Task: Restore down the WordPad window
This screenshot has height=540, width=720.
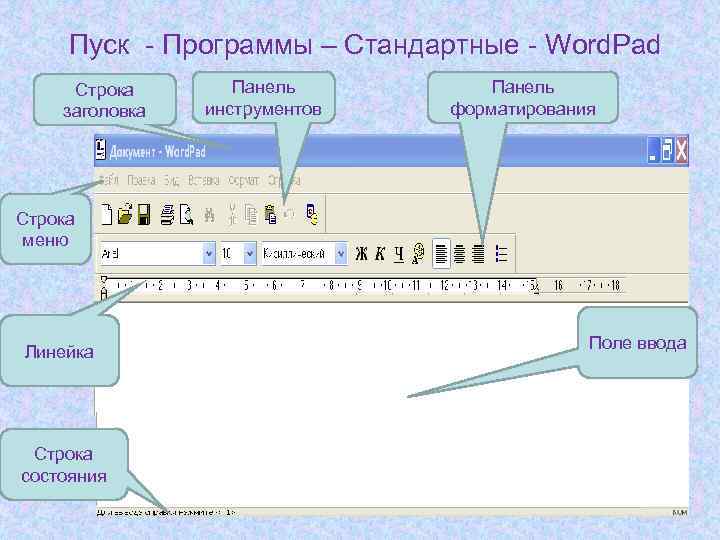Action: point(667,151)
